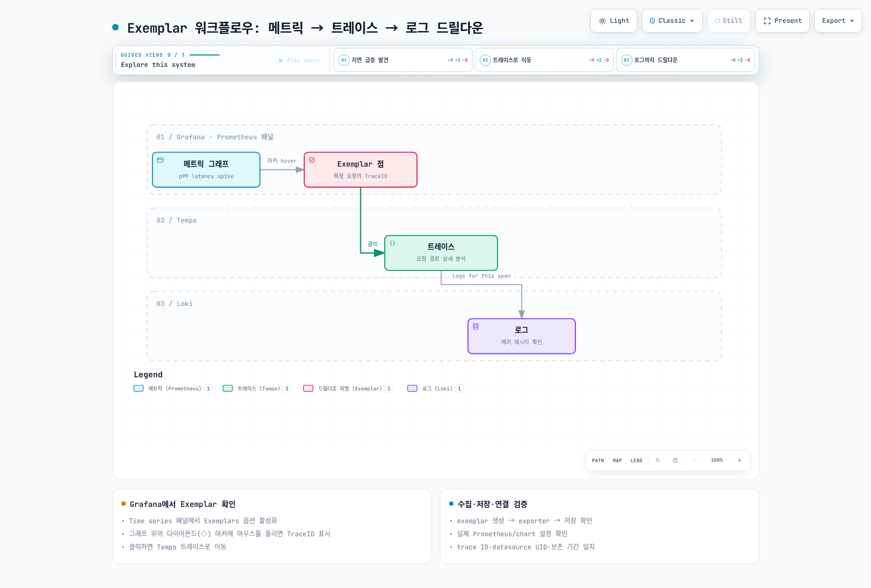The image size is (871, 588).
Task: Click the 로그 (Loki) legend swatch
Action: pyautogui.click(x=412, y=389)
